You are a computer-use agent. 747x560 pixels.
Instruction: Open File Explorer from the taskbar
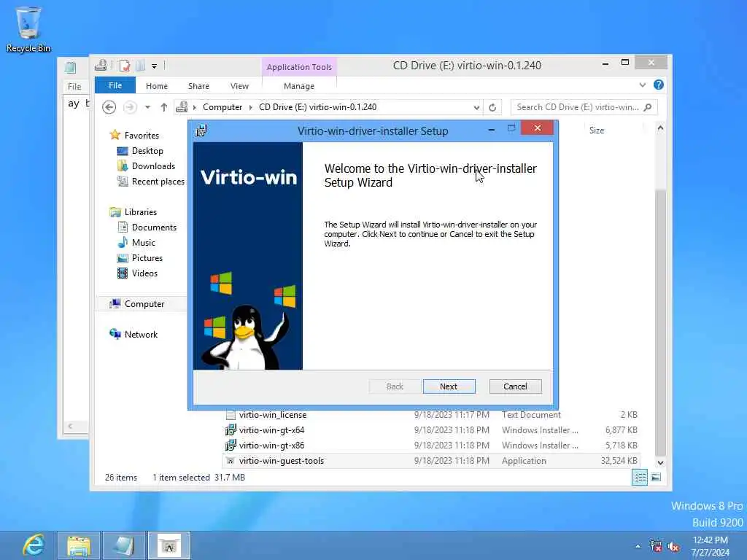(79, 545)
